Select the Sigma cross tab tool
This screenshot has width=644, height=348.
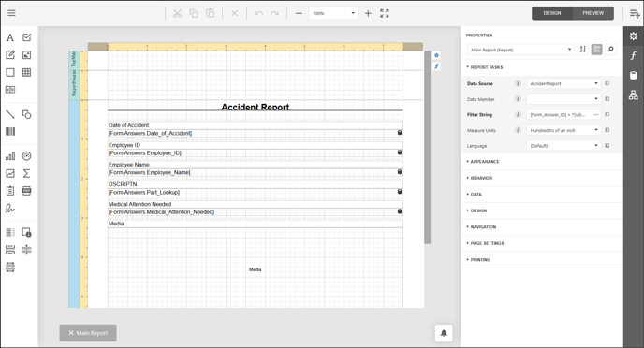point(27,174)
